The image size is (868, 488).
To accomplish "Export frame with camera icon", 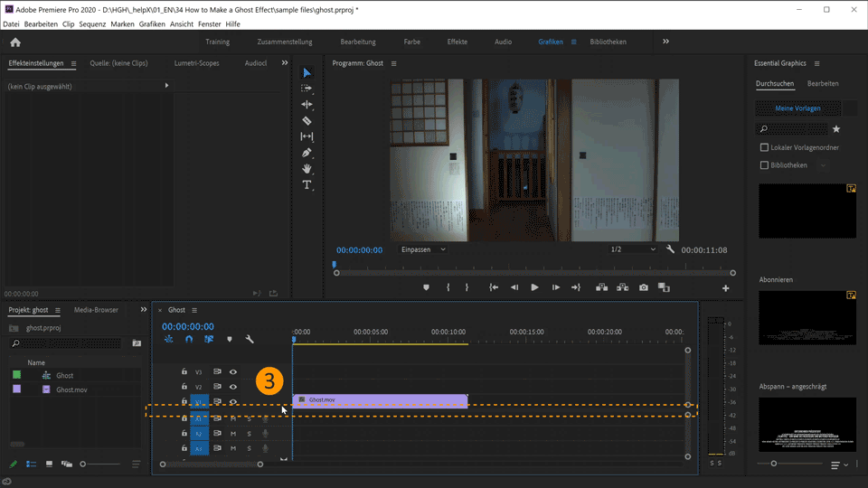I will 643,287.
